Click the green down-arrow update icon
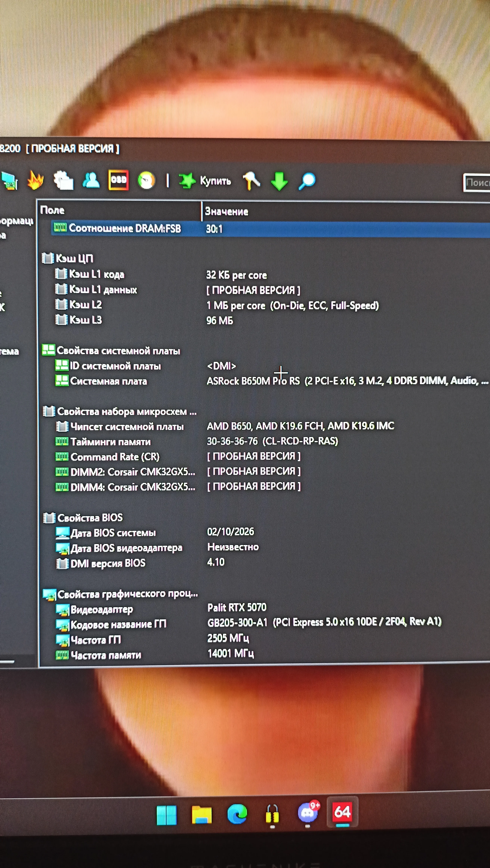 pyautogui.click(x=279, y=181)
